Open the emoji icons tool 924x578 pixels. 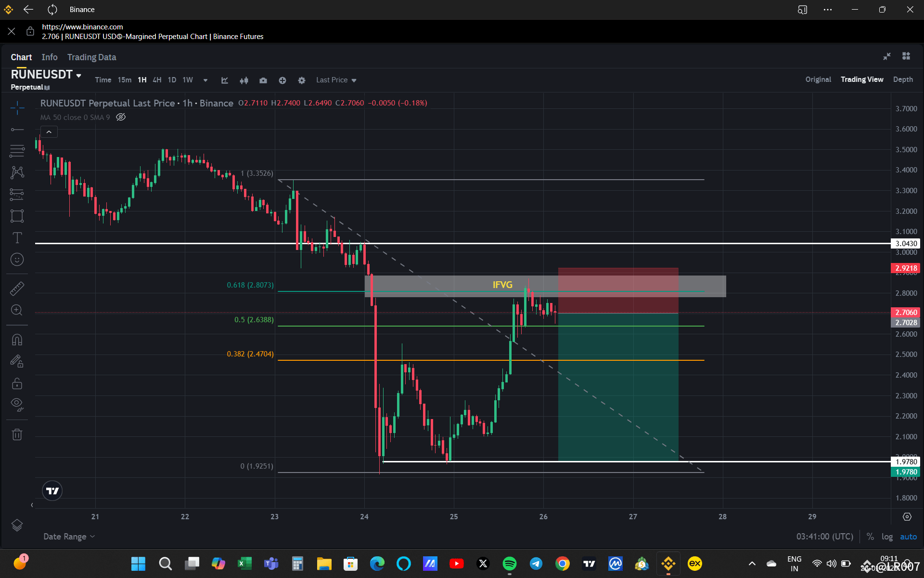click(17, 260)
